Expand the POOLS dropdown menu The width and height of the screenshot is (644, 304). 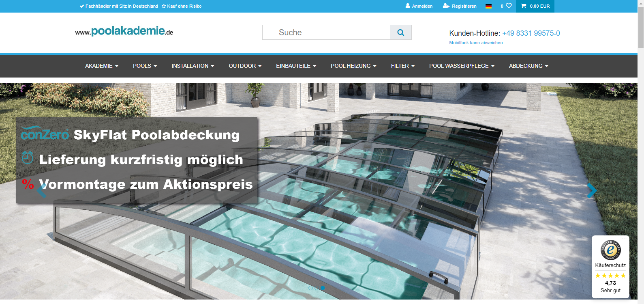click(145, 66)
